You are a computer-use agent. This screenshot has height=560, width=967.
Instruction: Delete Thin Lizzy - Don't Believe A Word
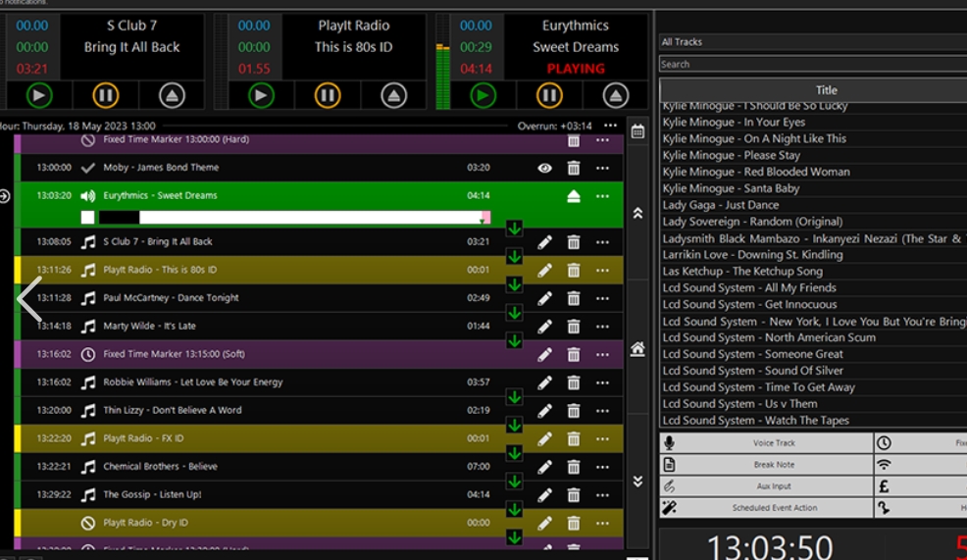(x=574, y=411)
